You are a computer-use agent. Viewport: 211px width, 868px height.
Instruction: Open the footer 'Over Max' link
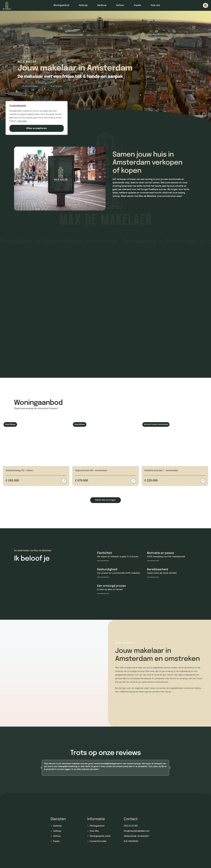click(94, 831)
